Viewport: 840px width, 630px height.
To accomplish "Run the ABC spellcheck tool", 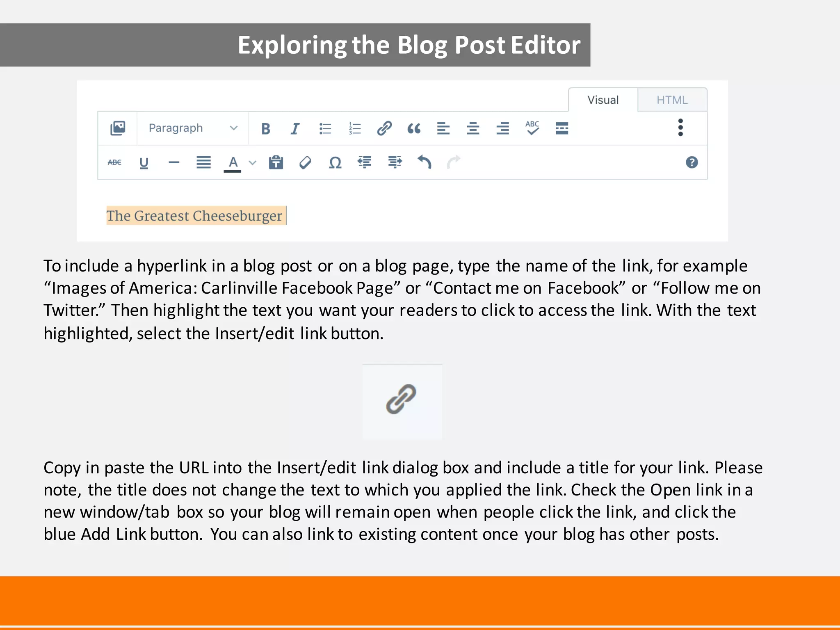I will (x=532, y=128).
